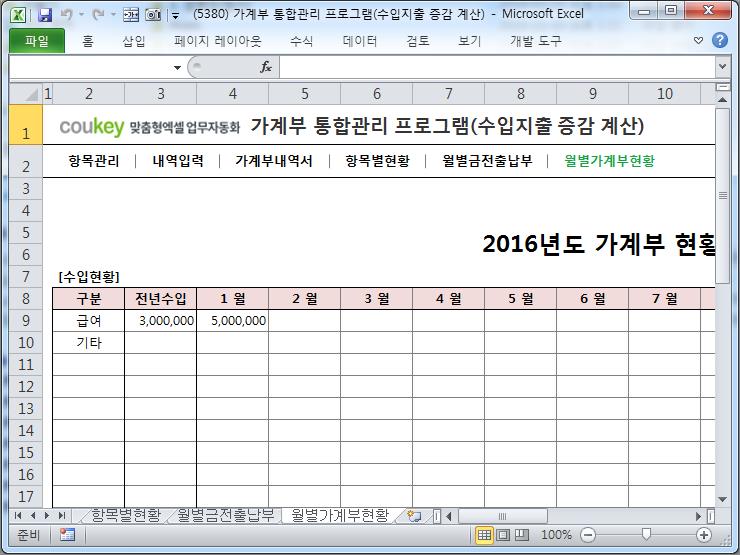Open the redo history dropdown arrow
This screenshot has height=555, width=740.
click(113, 15)
